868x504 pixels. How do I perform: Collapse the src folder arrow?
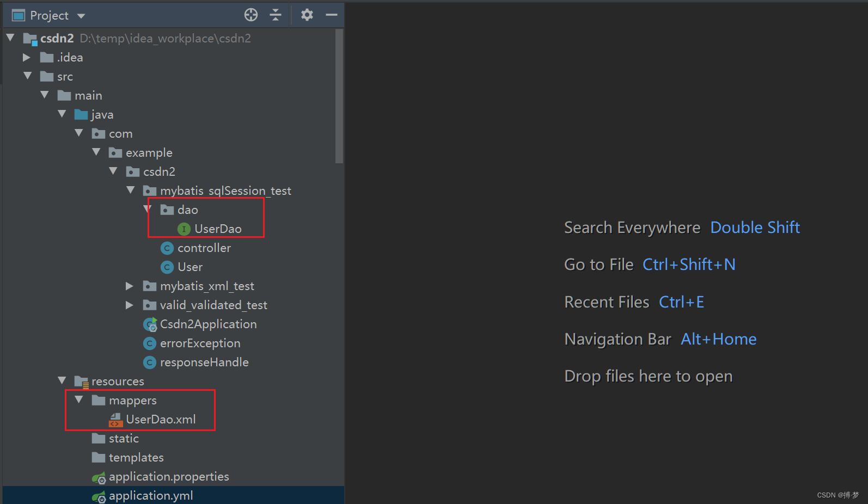(x=28, y=76)
